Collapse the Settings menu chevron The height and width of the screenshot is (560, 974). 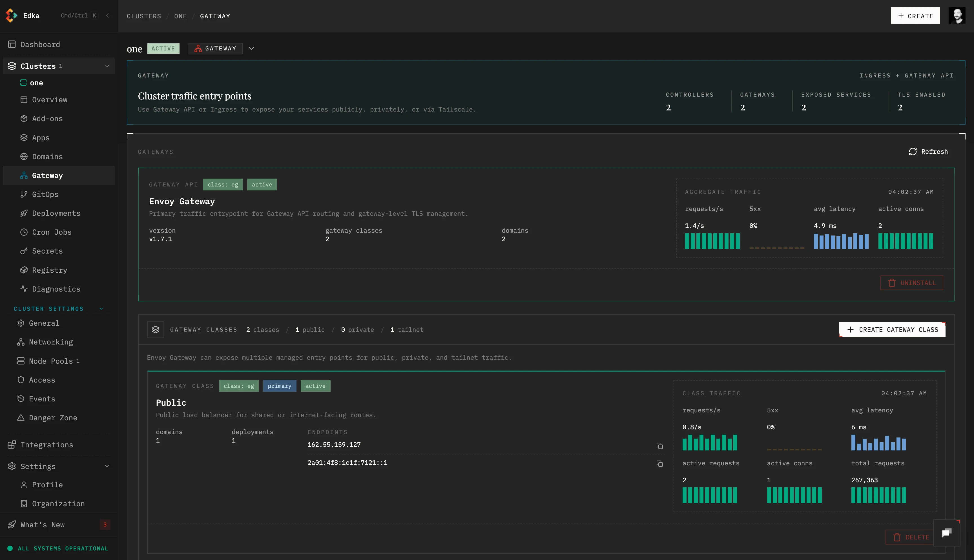(107, 466)
